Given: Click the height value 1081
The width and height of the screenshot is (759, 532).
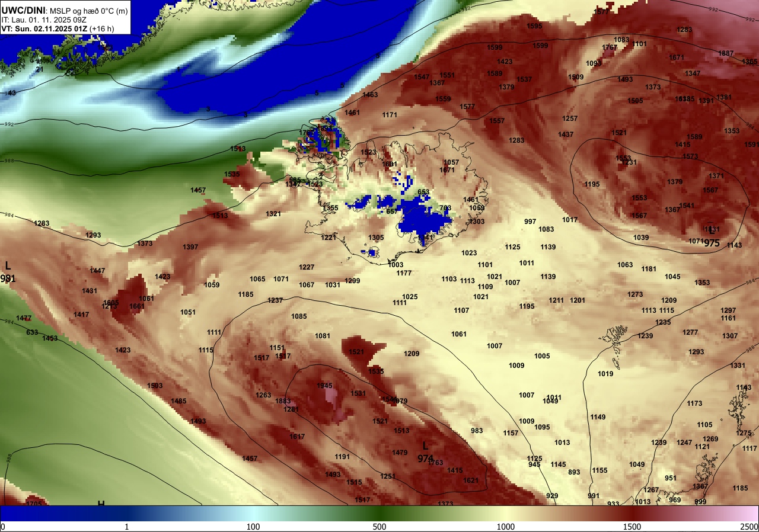Looking at the screenshot, I should tap(323, 336).
